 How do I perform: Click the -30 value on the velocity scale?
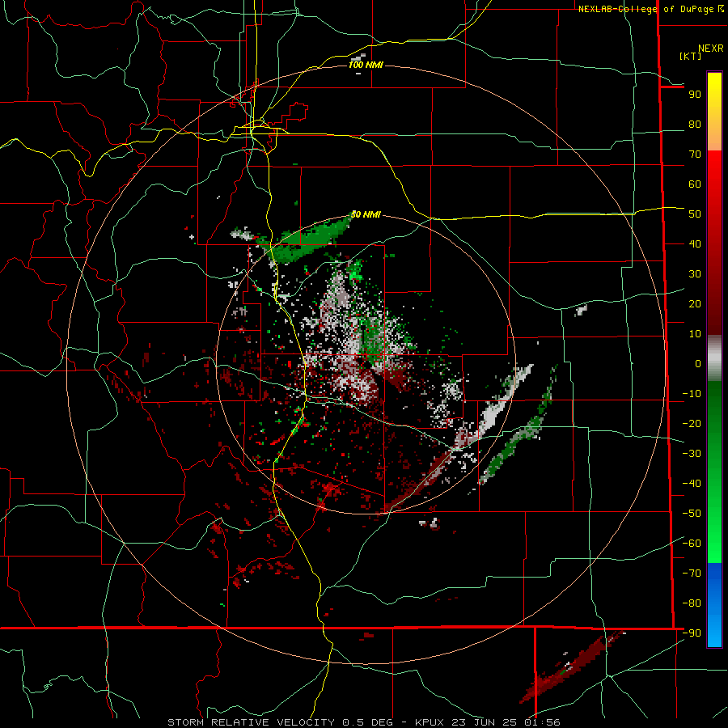point(692,454)
